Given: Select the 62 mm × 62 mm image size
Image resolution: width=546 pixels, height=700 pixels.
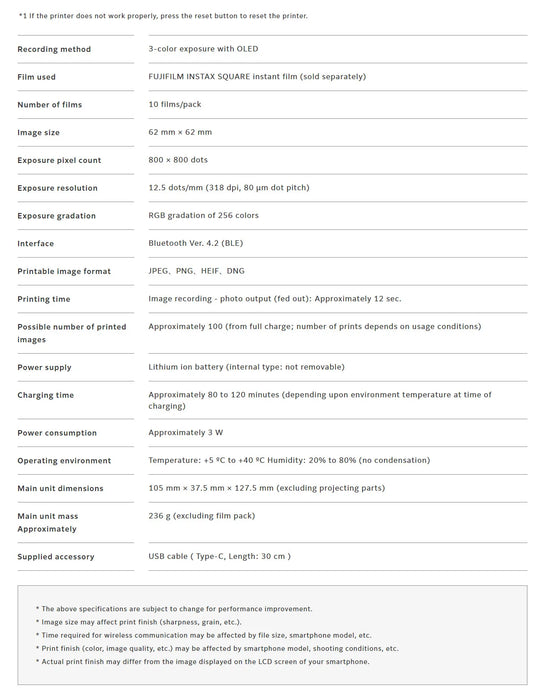Looking at the screenshot, I should [180, 132].
